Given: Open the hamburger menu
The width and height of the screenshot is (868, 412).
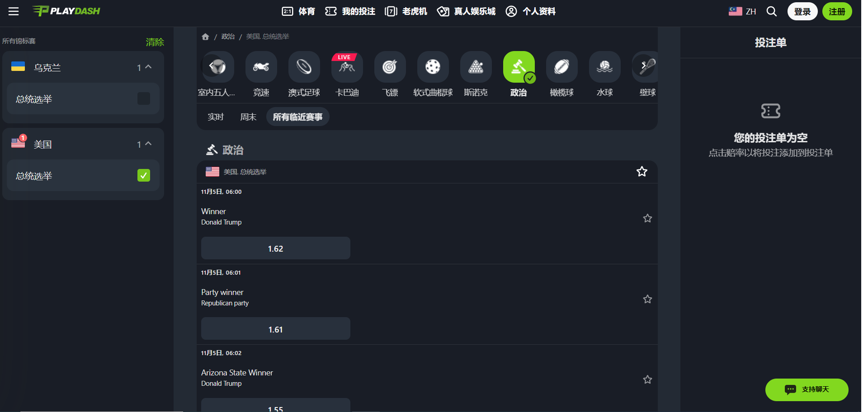Looking at the screenshot, I should 14,11.
